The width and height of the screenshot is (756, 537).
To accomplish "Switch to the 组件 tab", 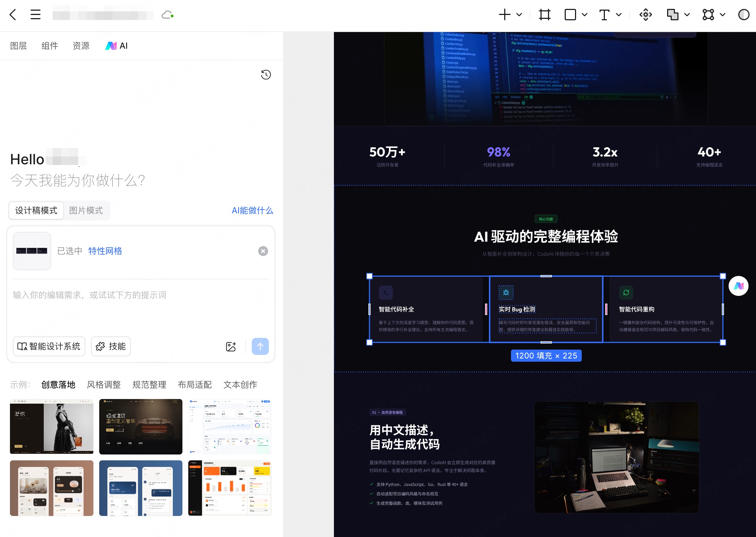I will [50, 46].
